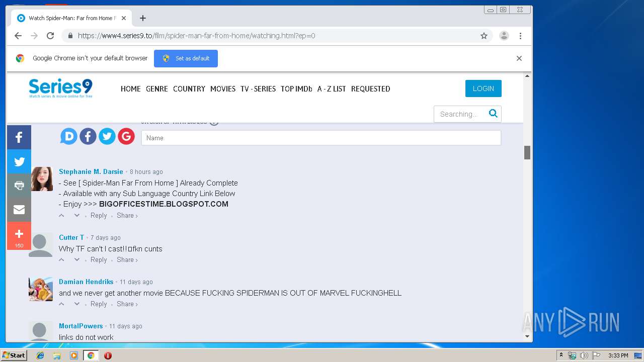Screen dimensions: 644x362
Task: Expand Share menu on Cutter T's comment
Action: (x=127, y=259)
